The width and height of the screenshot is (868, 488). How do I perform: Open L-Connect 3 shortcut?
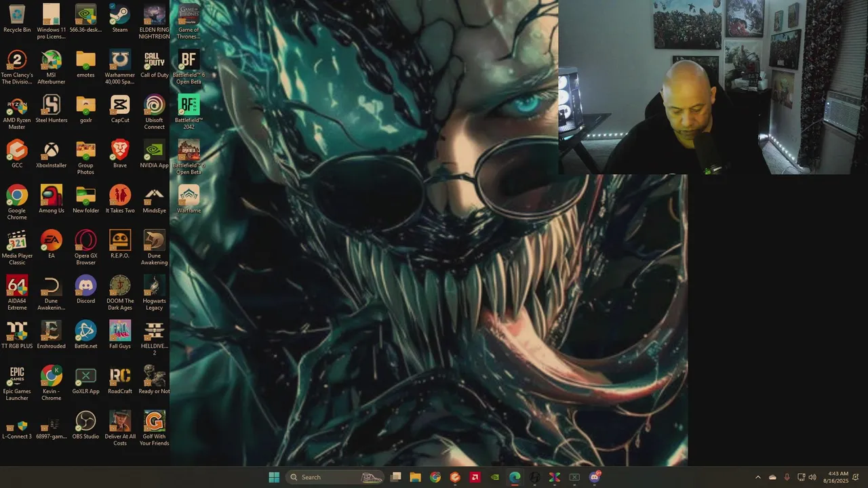[17, 429]
